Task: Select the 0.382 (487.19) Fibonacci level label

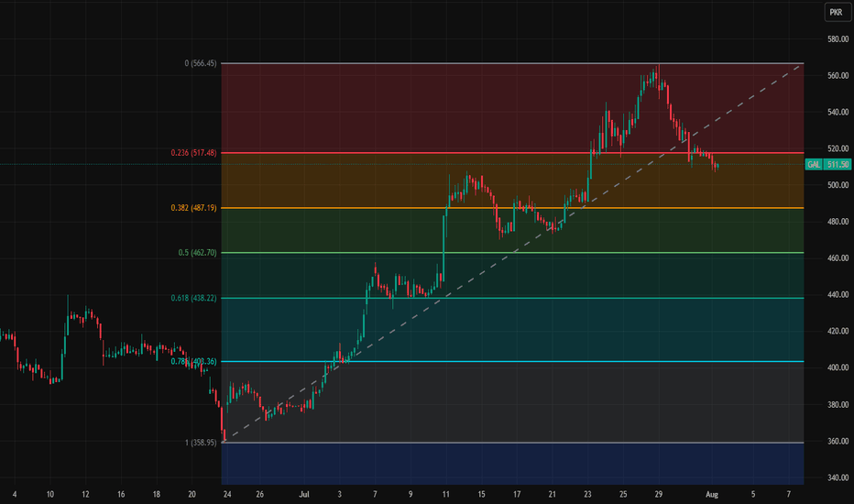Action: (193, 208)
